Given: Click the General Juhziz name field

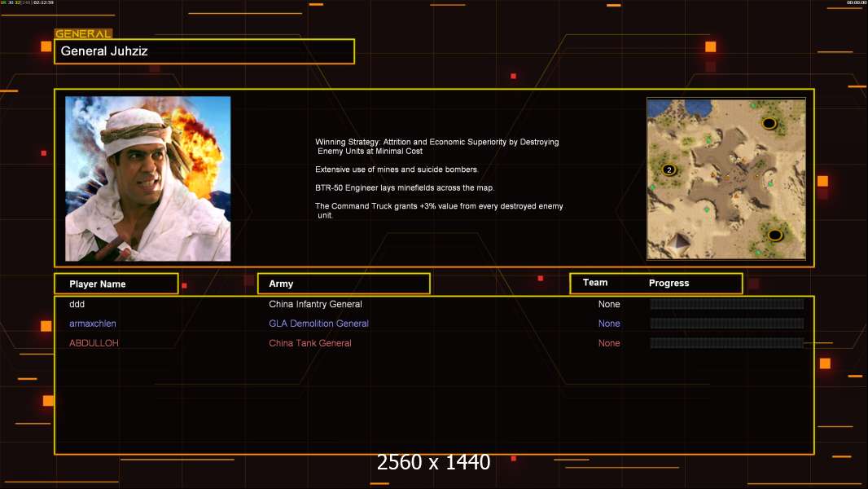Looking at the screenshot, I should (204, 51).
